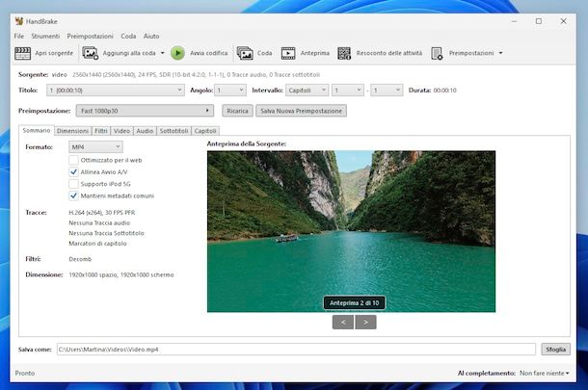Viewport: 588px width, 390px height.
Task: Click the Preimpostazioni toolbar icon
Action: (437, 53)
